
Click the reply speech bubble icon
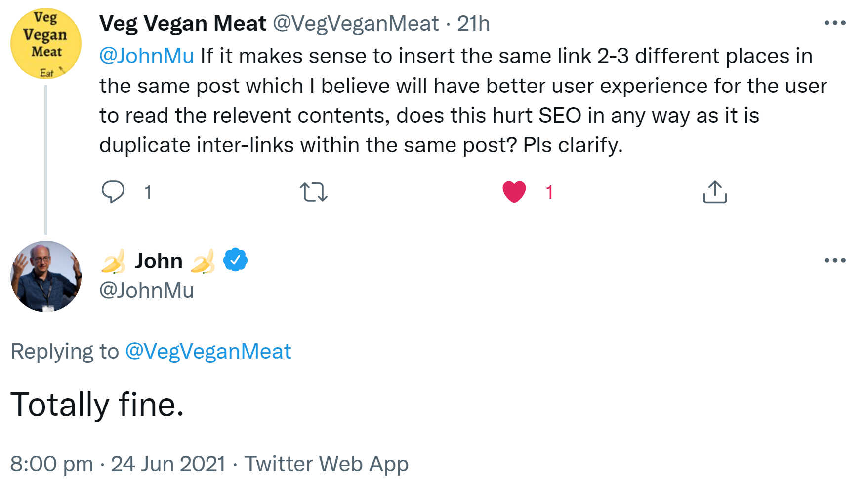coord(113,192)
